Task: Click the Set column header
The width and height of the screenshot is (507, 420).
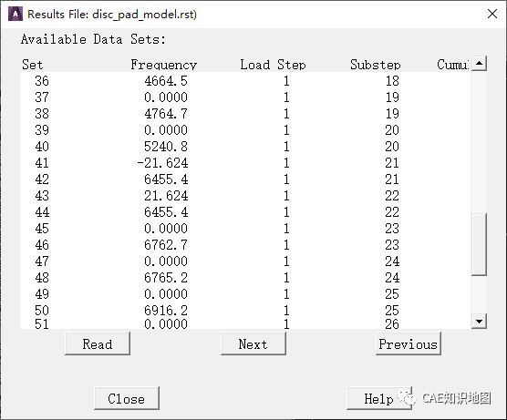Action: tap(32, 65)
